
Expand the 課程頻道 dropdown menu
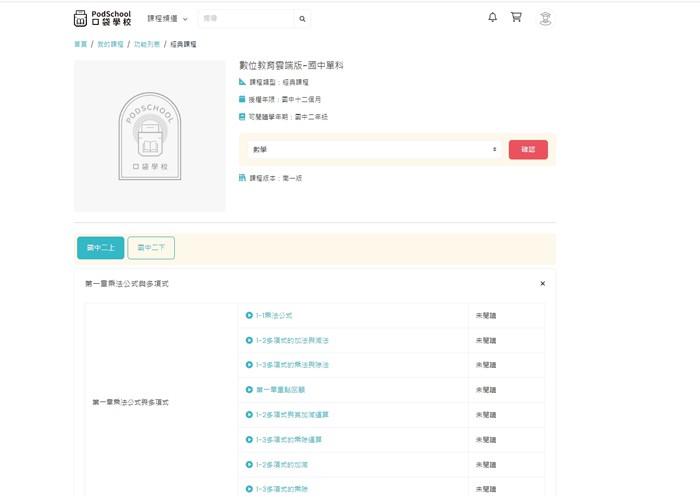click(167, 19)
